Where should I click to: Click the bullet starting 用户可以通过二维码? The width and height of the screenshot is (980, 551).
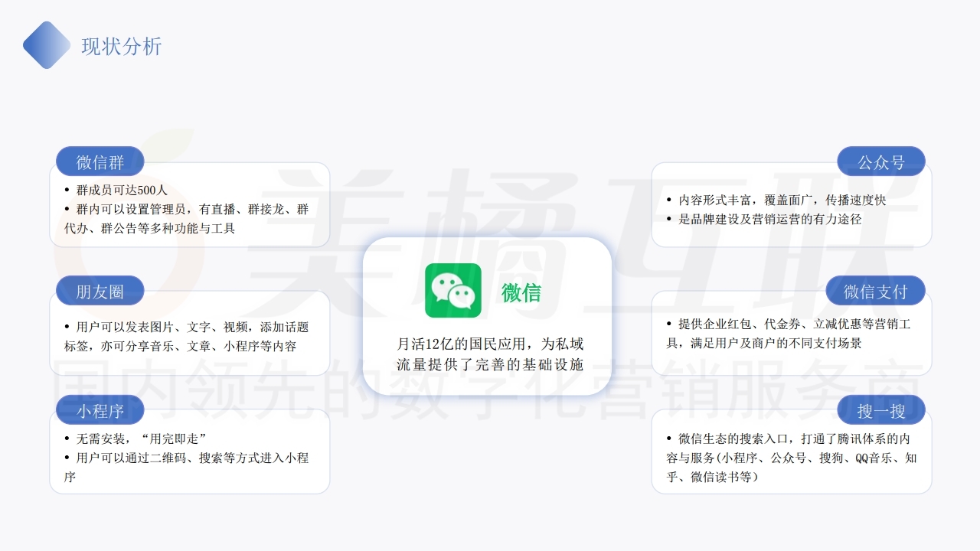(187, 468)
